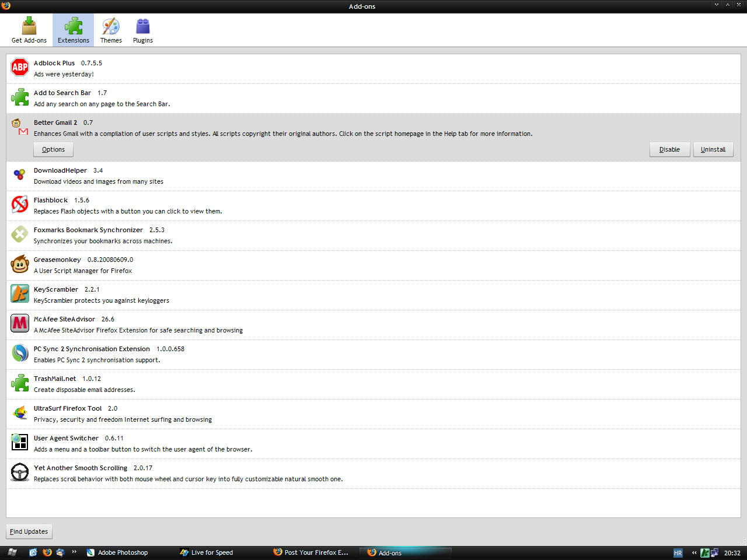Viewport: 747px width, 560px height.
Task: Select the DownloadHelper extension name
Action: [60, 170]
